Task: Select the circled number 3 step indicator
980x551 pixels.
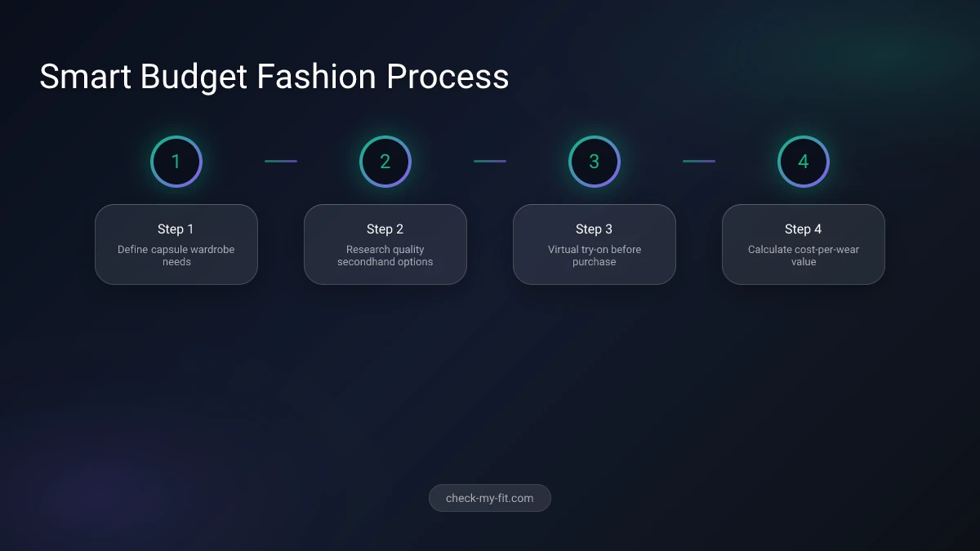Action: pos(595,161)
